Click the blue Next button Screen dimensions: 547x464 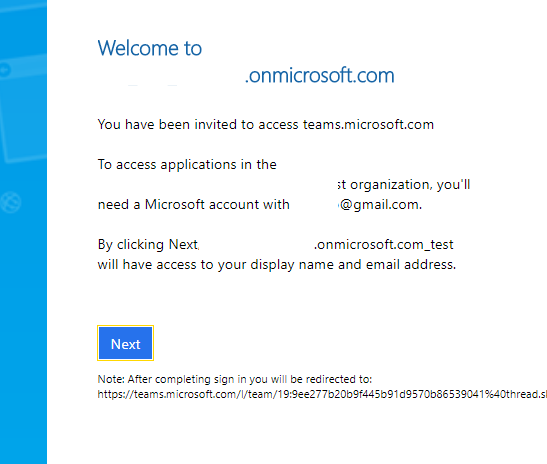pos(125,343)
